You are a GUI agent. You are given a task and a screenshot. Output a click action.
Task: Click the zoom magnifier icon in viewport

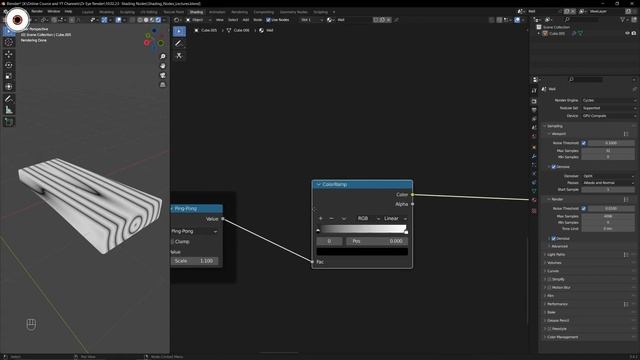(163, 56)
